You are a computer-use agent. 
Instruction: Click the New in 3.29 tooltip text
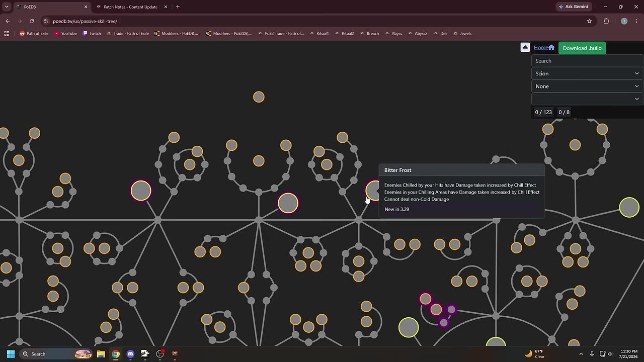(396, 209)
